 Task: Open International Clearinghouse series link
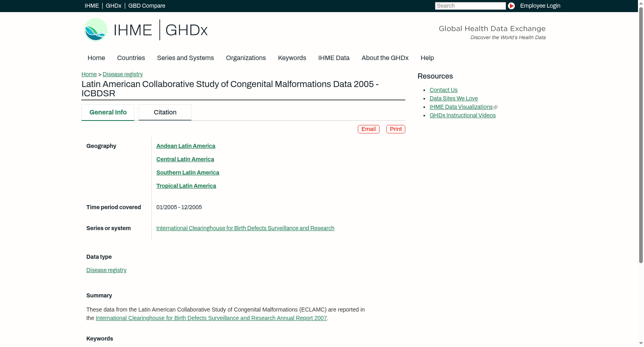pos(246,228)
